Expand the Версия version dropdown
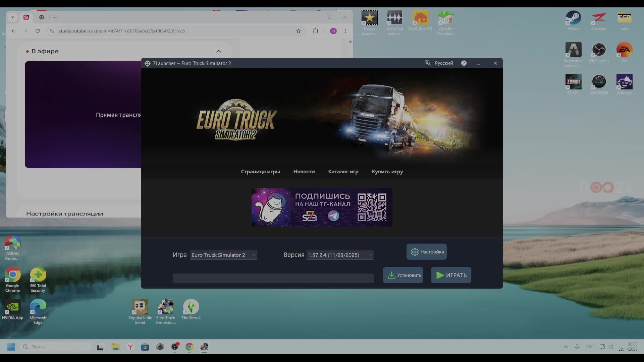 click(339, 255)
